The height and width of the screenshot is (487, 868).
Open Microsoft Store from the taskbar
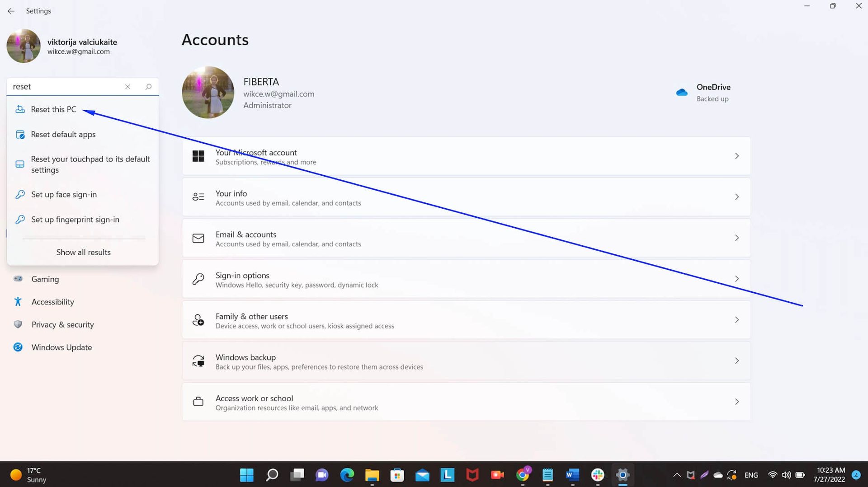point(397,475)
